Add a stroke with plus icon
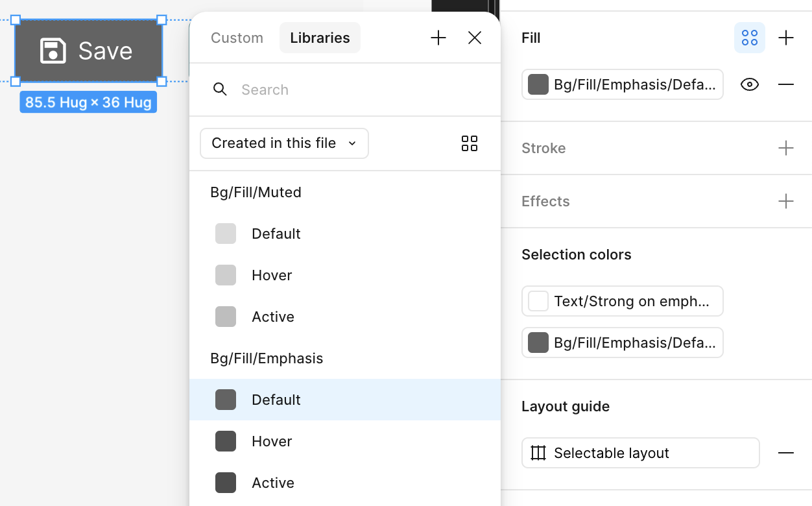The height and width of the screenshot is (506, 812). coord(786,149)
